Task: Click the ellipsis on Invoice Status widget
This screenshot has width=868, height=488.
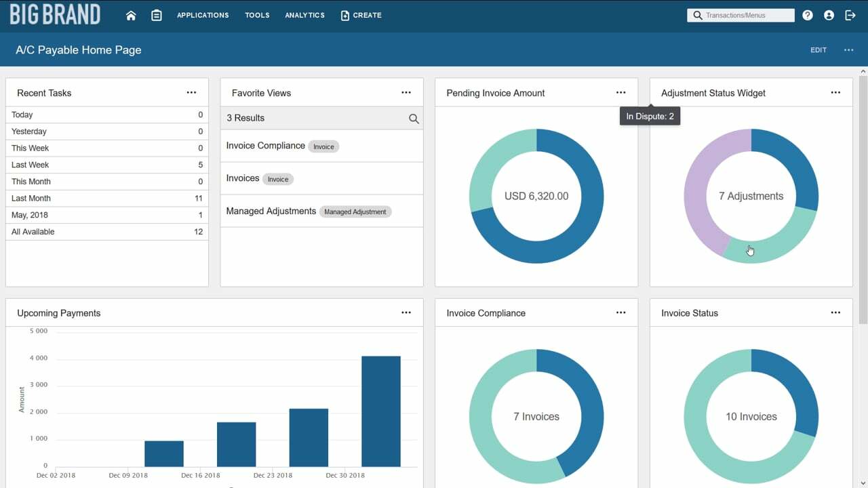Action: [835, 312]
